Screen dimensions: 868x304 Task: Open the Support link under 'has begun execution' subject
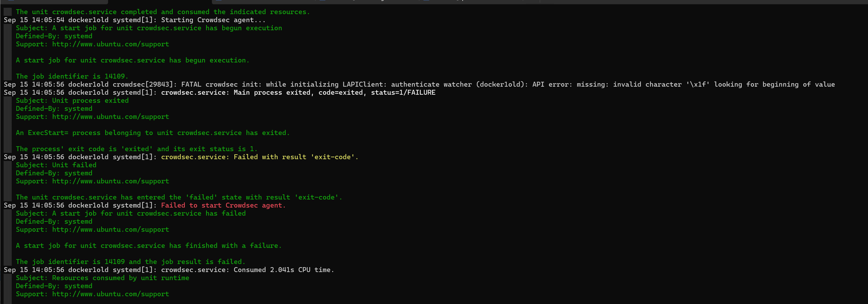pyautogui.click(x=110, y=44)
